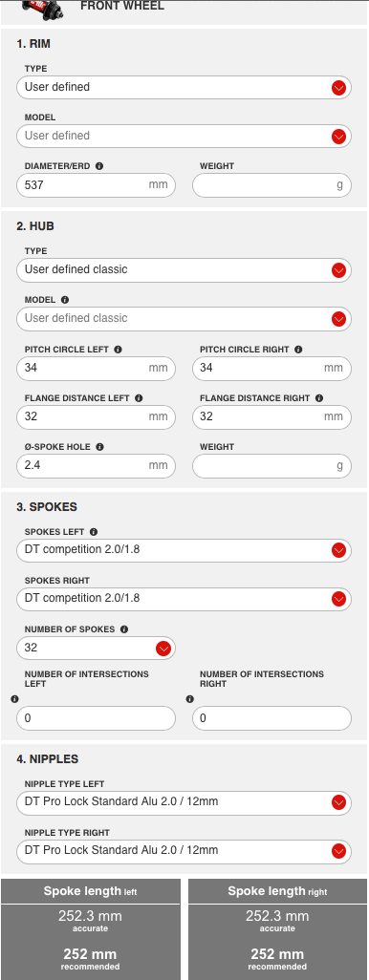Viewport: 369px width, 980px height.
Task: Open the Nipple Type Left dropdown
Action: click(x=184, y=802)
